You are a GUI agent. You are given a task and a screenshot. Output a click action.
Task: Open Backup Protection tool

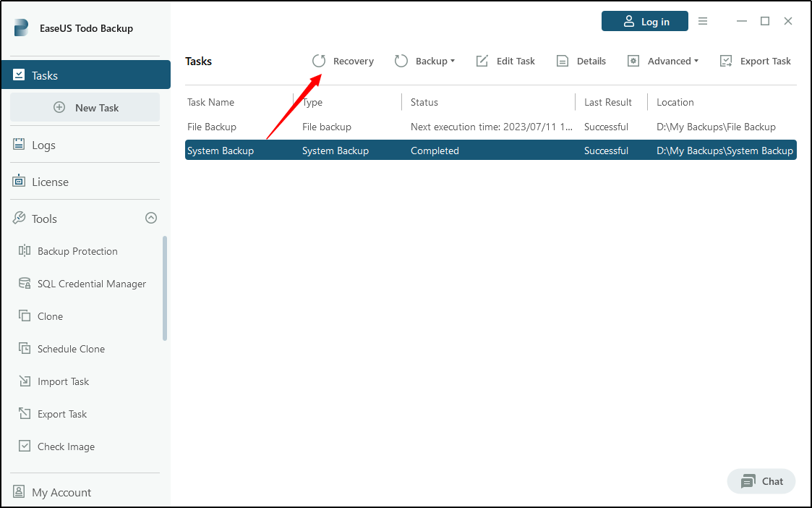(x=78, y=251)
